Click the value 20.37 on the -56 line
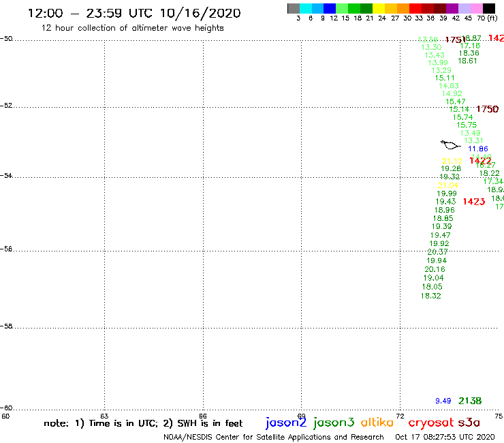The image size is (504, 443). tap(437, 252)
